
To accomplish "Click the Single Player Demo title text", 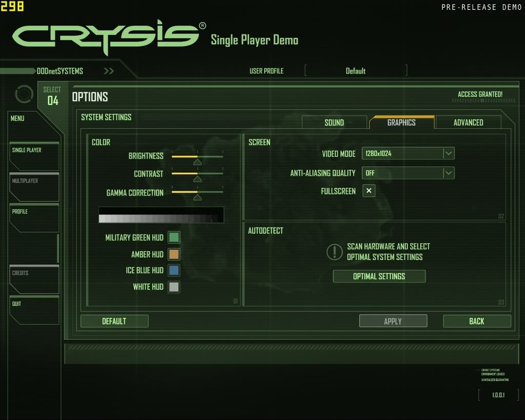I will pos(254,40).
